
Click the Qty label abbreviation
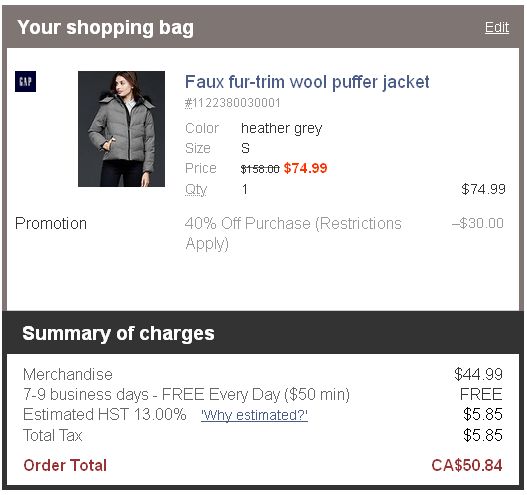coord(196,190)
